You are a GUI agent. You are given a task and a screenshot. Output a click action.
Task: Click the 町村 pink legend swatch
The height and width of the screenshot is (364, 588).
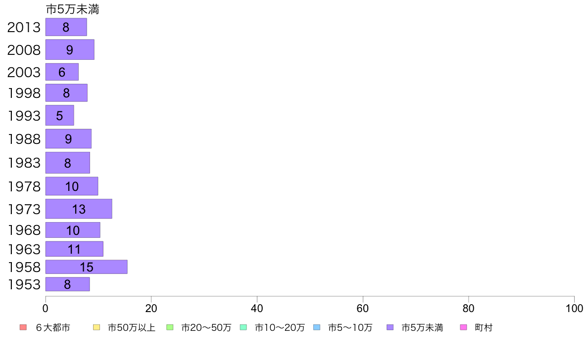[463, 327]
